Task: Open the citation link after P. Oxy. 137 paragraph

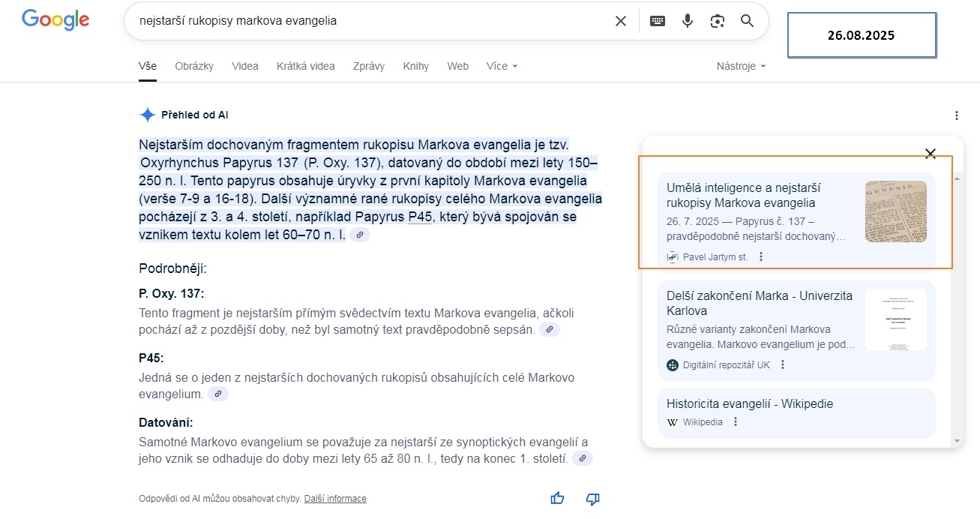Action: [x=550, y=328]
